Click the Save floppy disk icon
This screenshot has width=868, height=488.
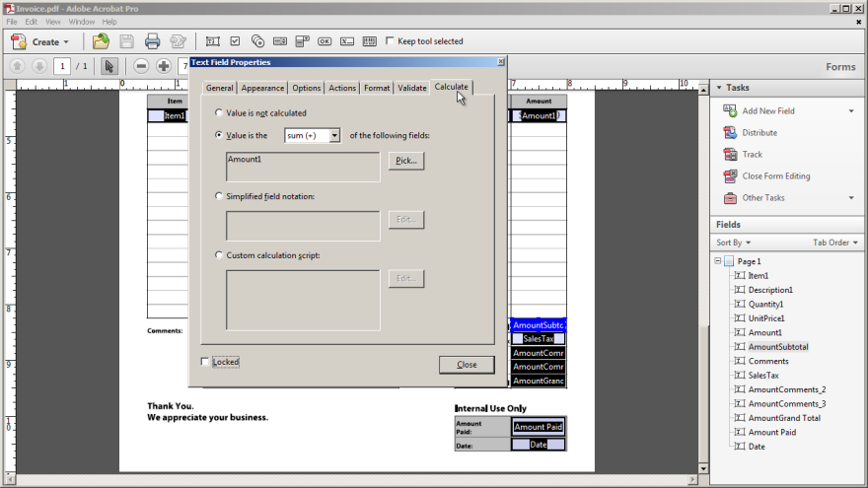127,41
